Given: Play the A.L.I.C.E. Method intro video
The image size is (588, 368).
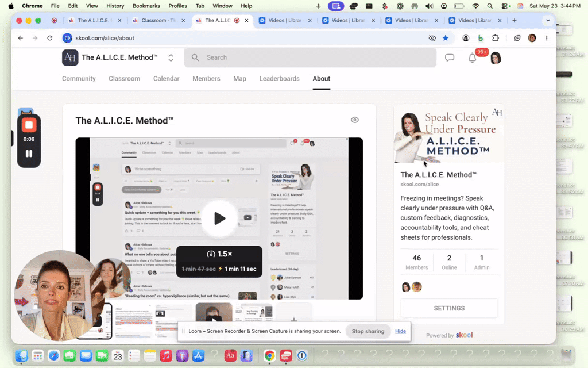Looking at the screenshot, I should pyautogui.click(x=219, y=218).
